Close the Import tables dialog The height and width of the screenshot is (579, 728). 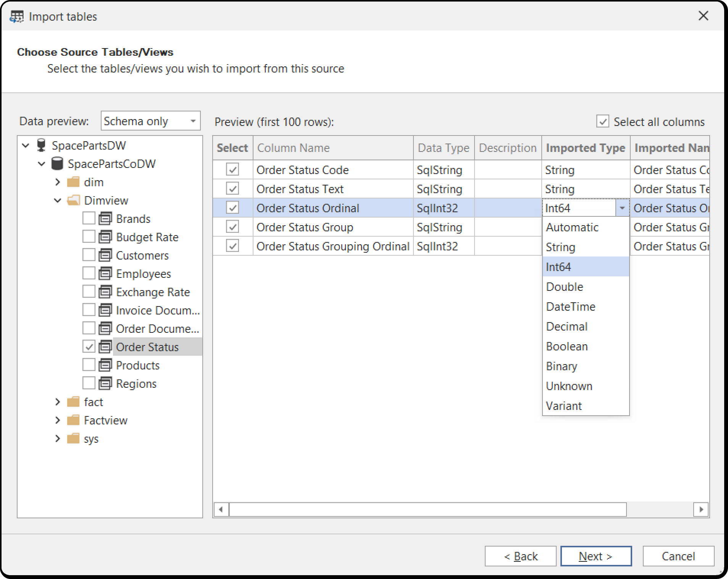pos(703,16)
